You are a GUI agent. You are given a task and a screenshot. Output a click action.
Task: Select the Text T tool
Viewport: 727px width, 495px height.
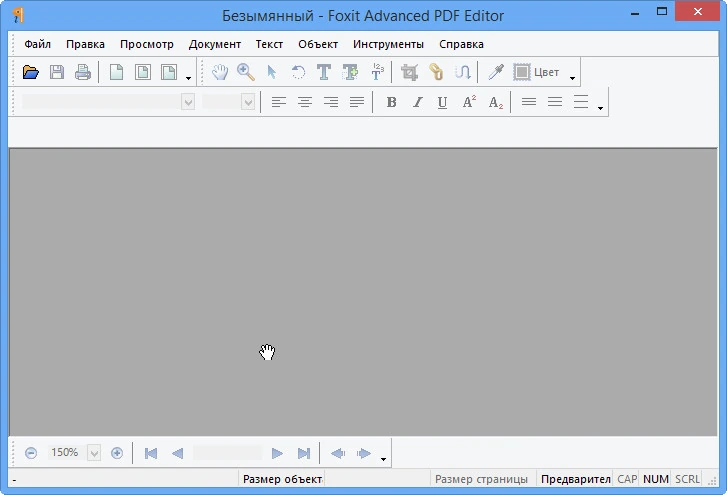324,72
